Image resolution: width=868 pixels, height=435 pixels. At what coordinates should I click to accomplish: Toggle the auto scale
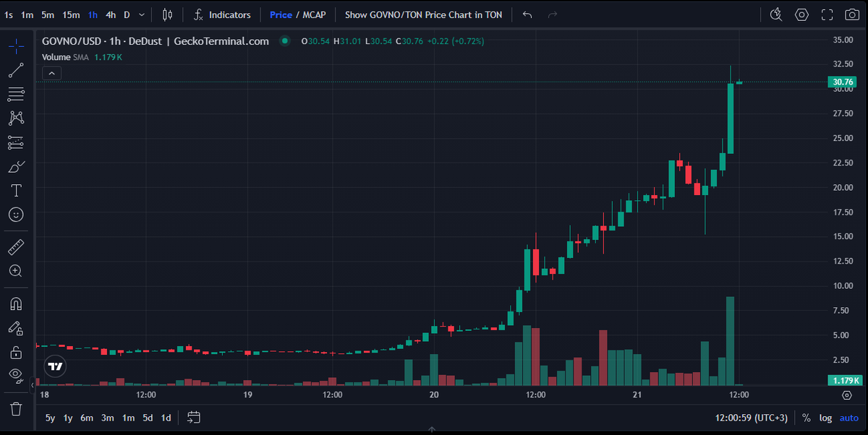848,418
